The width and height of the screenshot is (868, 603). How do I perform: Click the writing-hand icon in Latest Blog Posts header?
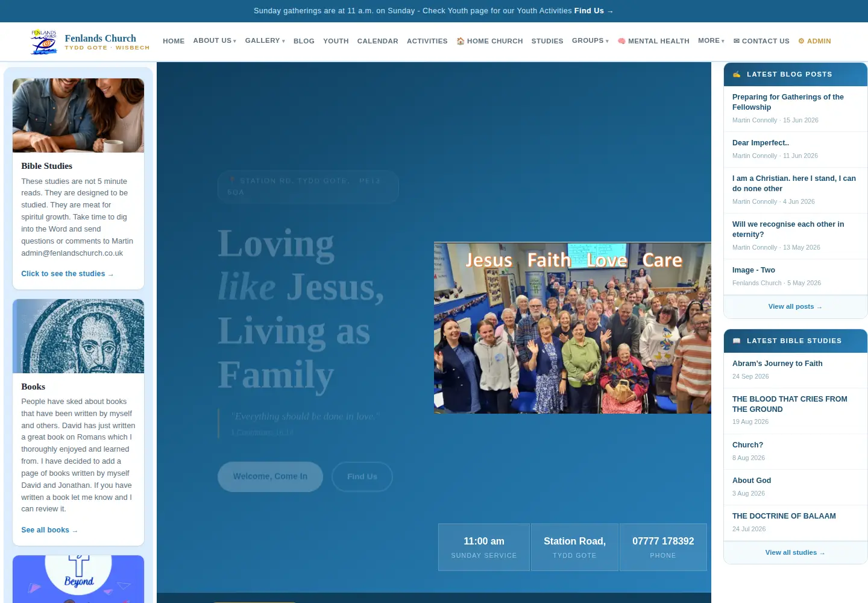click(x=737, y=74)
